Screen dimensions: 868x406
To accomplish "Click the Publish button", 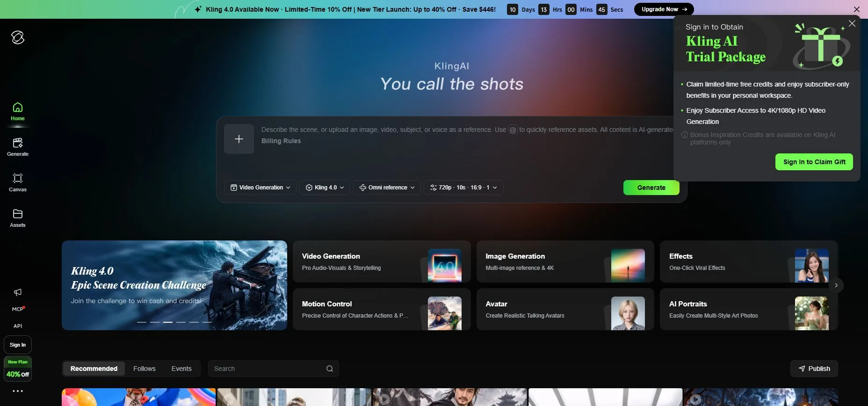I will tap(814, 369).
